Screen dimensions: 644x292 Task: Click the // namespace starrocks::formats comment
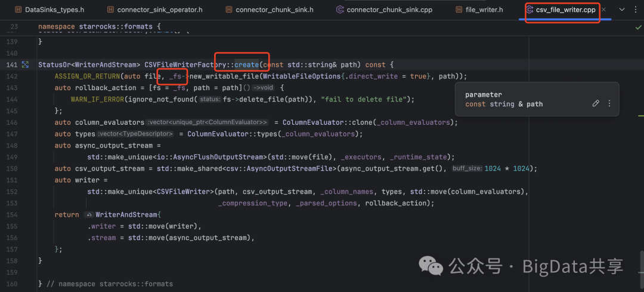coord(109,284)
